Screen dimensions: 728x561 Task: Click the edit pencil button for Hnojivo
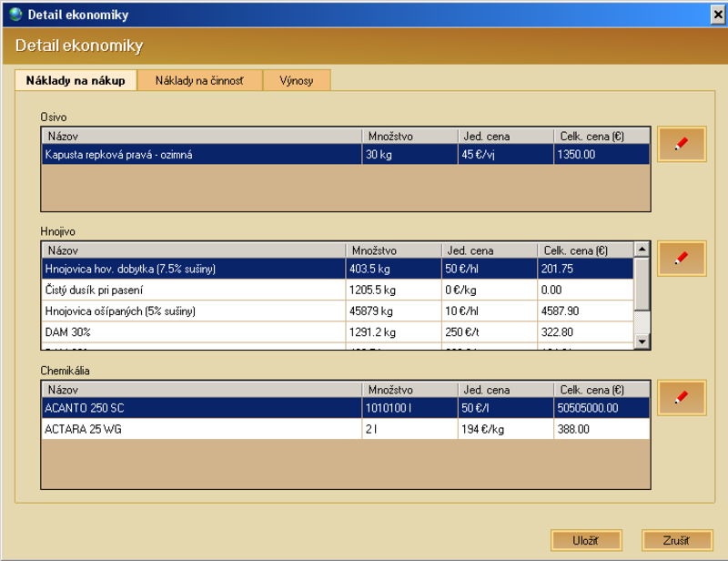tap(682, 259)
